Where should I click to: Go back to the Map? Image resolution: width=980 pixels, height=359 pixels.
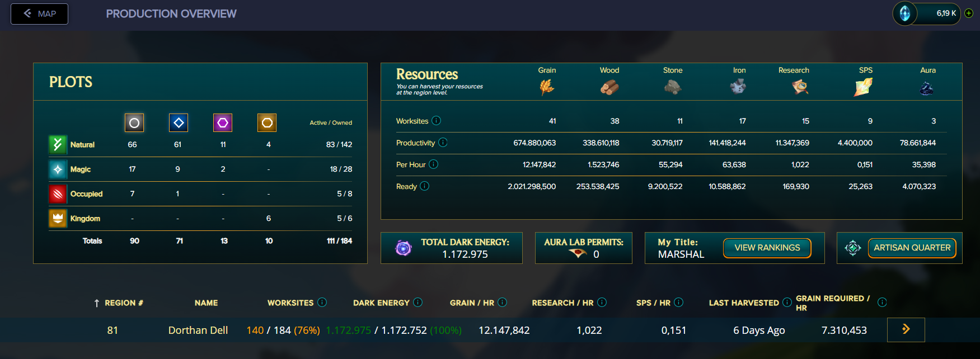pyautogui.click(x=40, y=14)
